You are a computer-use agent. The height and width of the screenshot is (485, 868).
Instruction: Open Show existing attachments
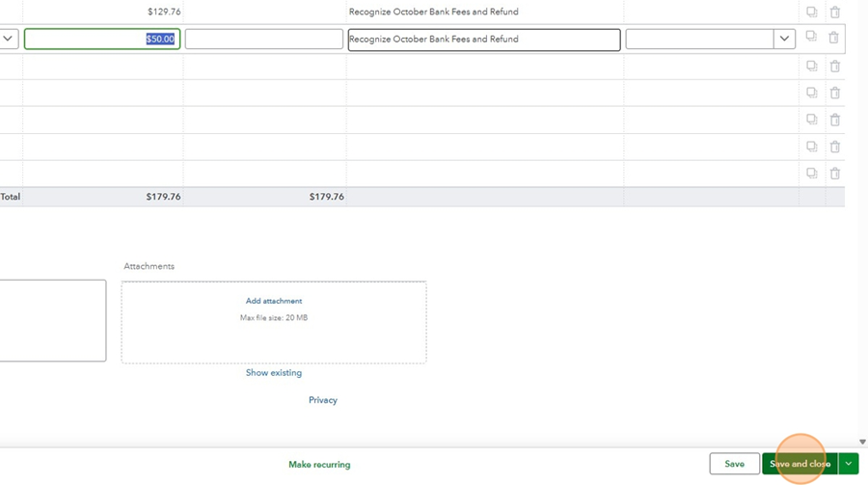click(x=274, y=373)
